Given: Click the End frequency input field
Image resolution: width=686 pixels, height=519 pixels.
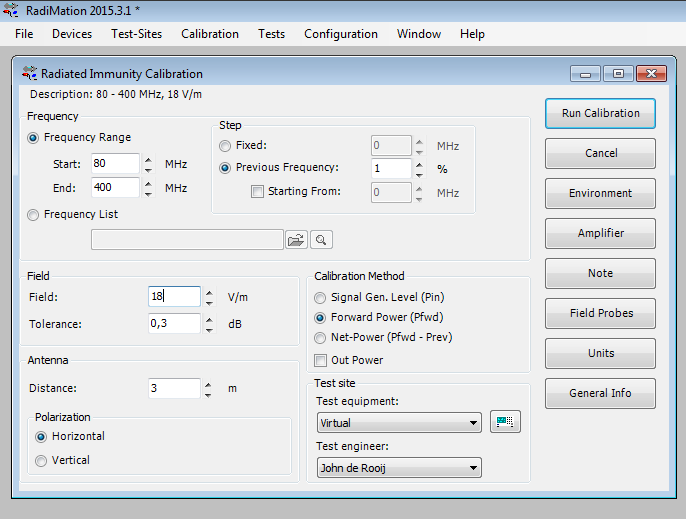Looking at the screenshot, I should pos(116,188).
